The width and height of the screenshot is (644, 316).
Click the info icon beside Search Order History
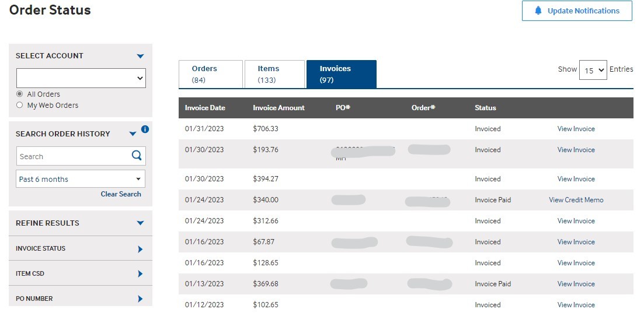point(145,129)
